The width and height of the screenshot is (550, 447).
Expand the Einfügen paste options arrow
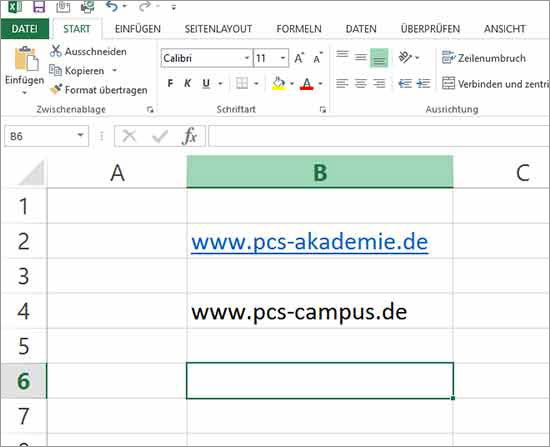click(24, 93)
